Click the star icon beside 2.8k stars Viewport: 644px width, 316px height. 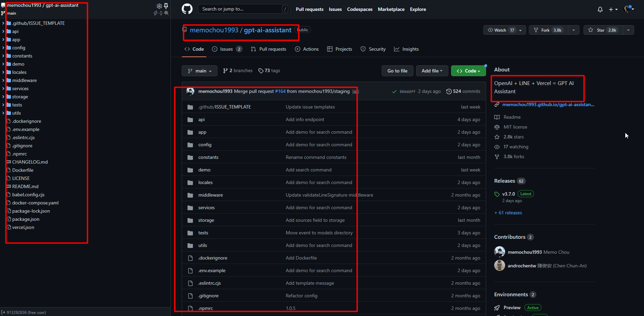[x=497, y=137]
